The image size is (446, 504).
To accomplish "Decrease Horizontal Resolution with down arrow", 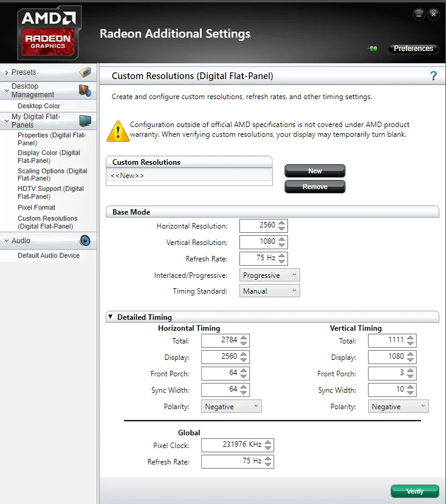I will [282, 229].
